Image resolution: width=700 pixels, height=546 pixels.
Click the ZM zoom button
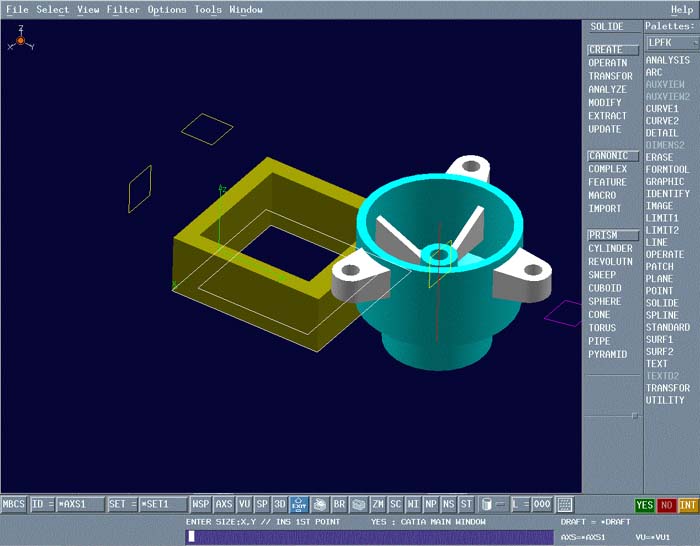click(378, 505)
